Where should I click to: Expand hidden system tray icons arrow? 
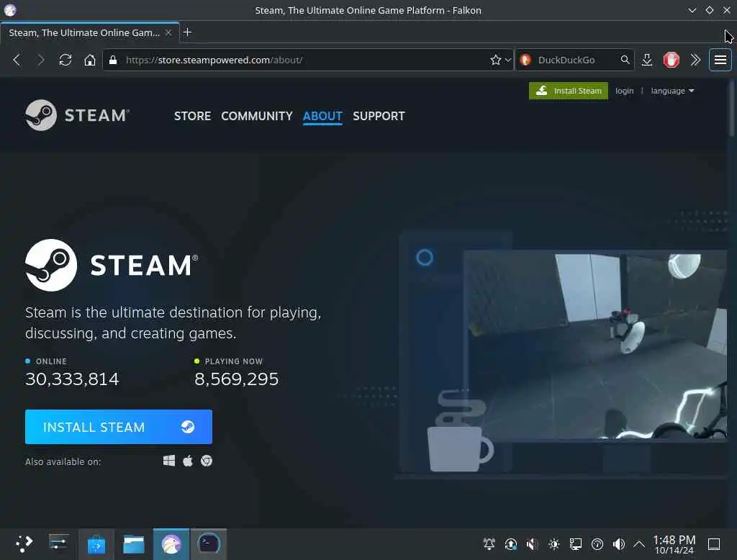pos(639,544)
